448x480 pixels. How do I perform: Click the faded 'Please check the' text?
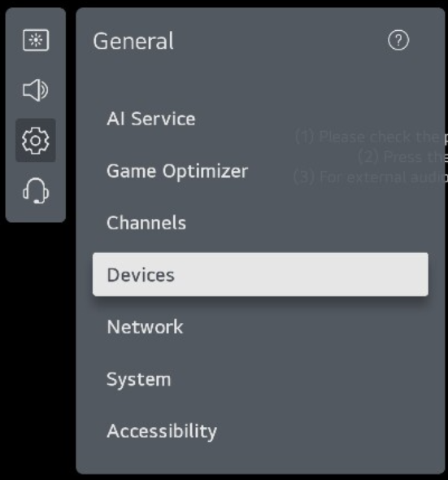point(372,137)
